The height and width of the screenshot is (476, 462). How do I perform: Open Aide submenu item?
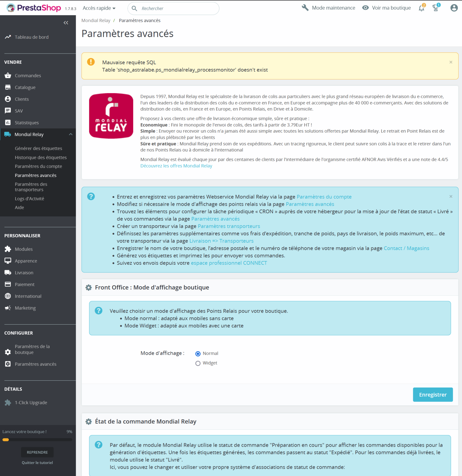[19, 208]
